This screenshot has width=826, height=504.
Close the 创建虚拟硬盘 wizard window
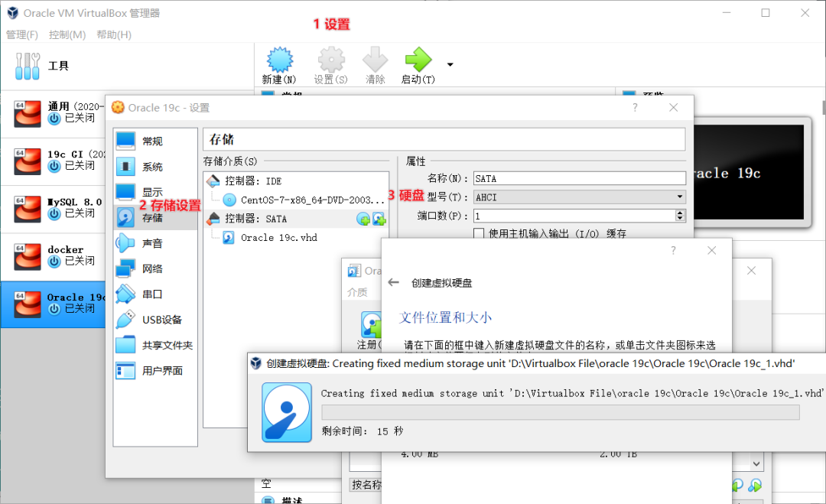(x=712, y=250)
